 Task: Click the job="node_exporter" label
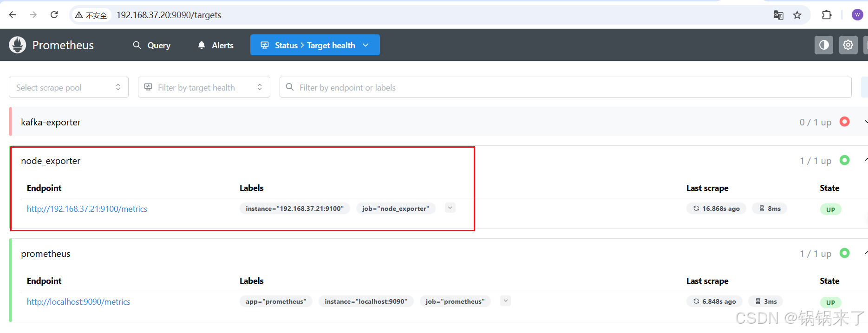(396, 209)
